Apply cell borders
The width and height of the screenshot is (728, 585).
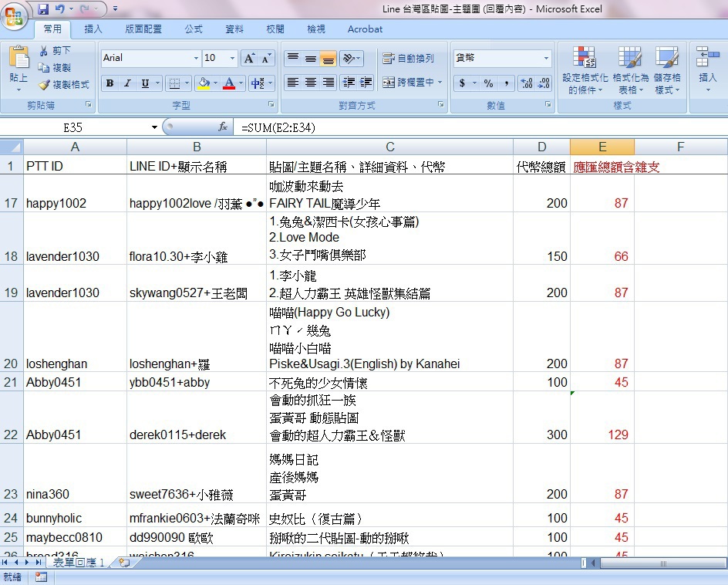(174, 83)
